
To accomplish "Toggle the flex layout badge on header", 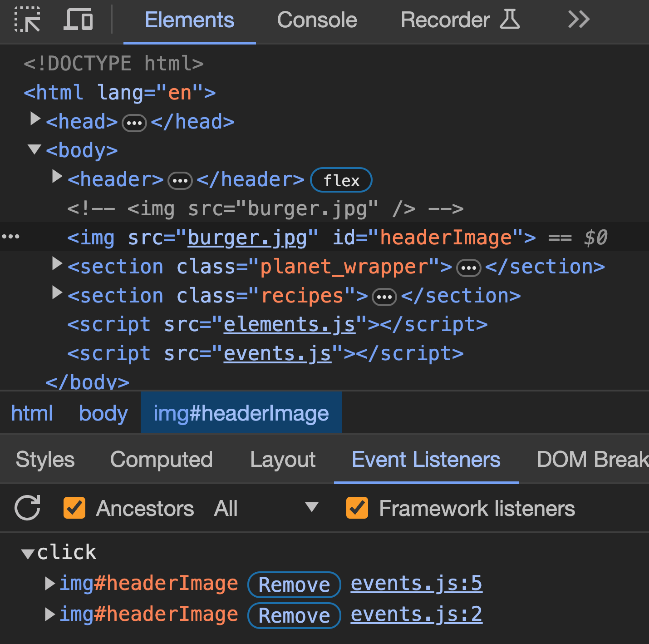I will coord(341,180).
